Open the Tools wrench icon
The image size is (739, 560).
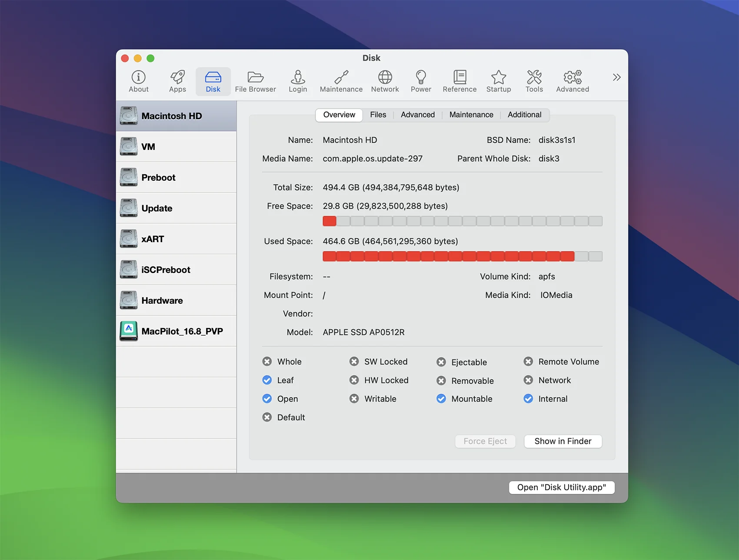[534, 81]
